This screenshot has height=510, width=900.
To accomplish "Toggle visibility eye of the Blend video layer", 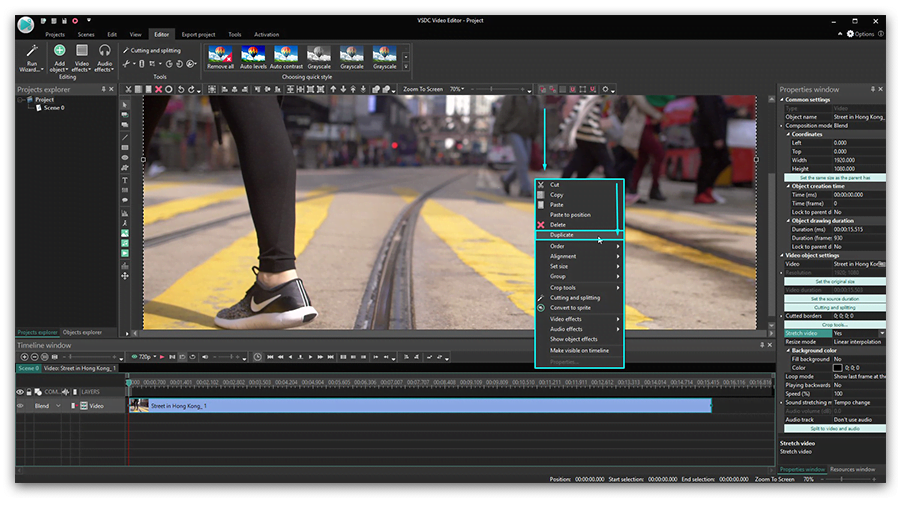I will [x=20, y=406].
